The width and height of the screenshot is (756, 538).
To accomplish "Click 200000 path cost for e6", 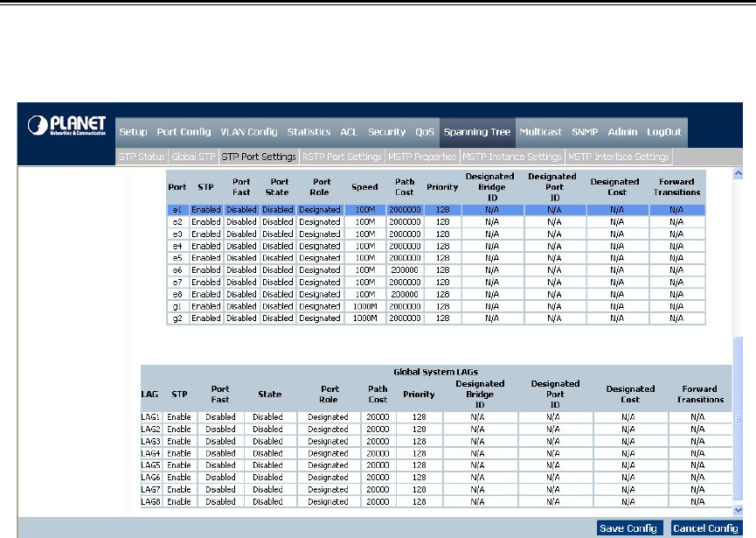I will pyautogui.click(x=405, y=270).
